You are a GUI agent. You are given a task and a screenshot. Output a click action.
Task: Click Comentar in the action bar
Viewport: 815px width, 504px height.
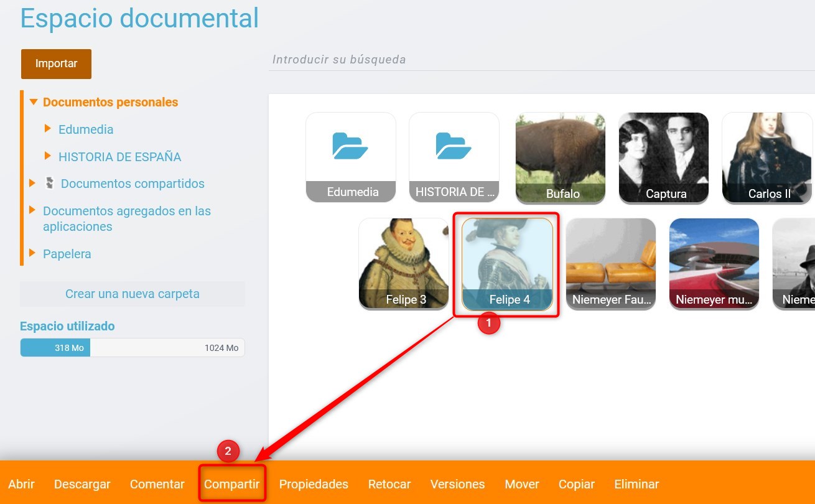tap(157, 484)
